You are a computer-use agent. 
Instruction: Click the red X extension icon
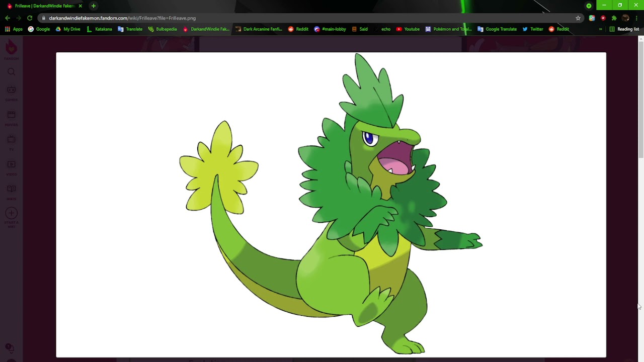(603, 18)
